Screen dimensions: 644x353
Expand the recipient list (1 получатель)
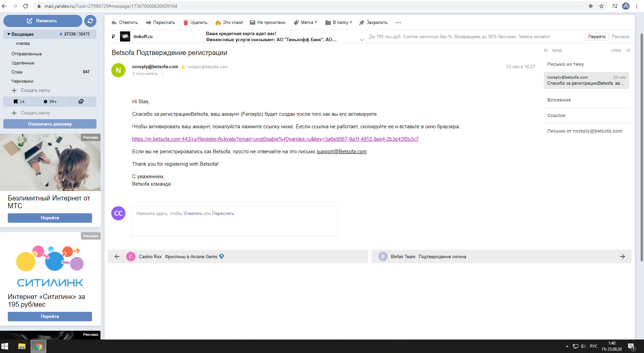(x=148, y=74)
